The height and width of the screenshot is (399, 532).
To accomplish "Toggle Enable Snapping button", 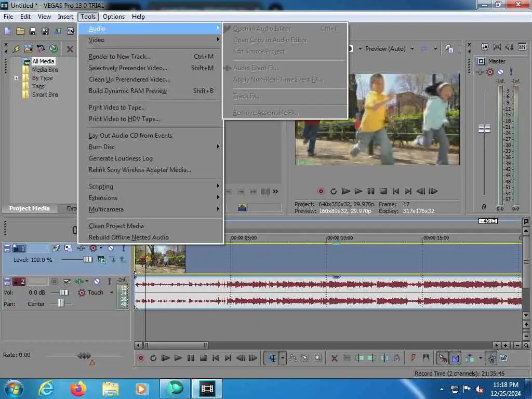I will pos(443,358).
